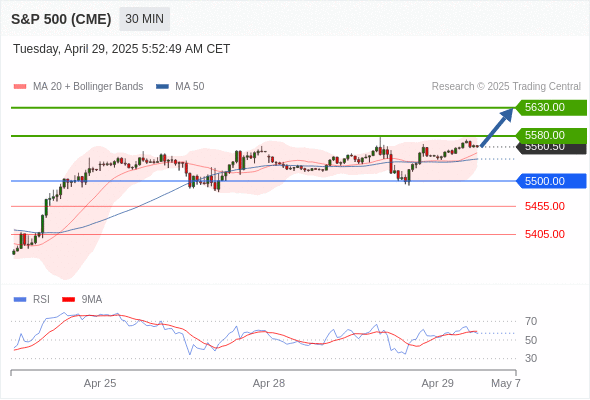
Task: Click the S&P 500 (CME) title
Action: coord(61,19)
